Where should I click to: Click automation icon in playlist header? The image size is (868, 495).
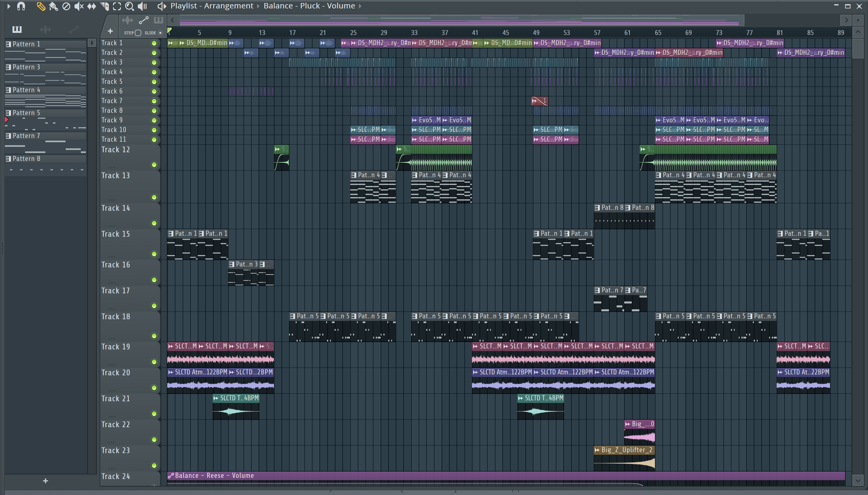tap(144, 20)
